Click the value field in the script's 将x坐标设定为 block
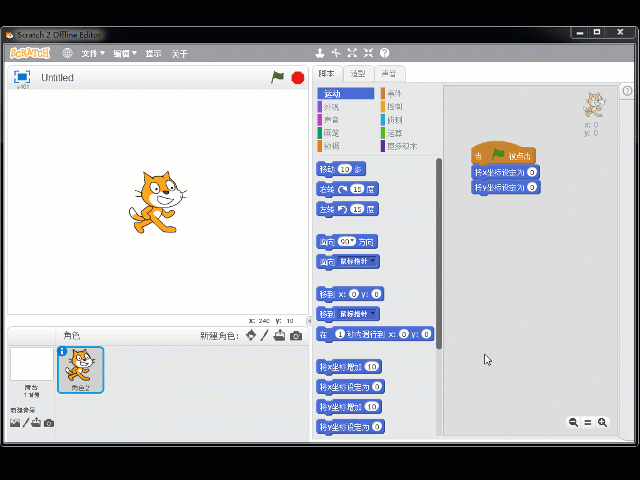 pyautogui.click(x=532, y=172)
